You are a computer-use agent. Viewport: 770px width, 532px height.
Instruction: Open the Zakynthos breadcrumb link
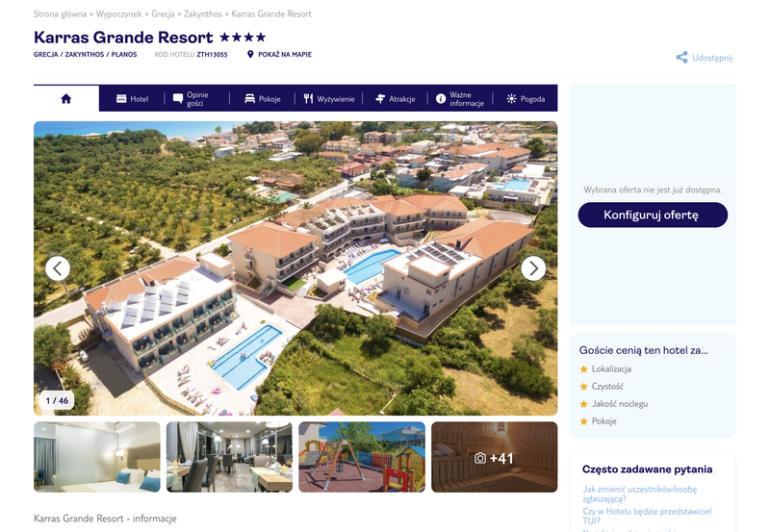203,13
